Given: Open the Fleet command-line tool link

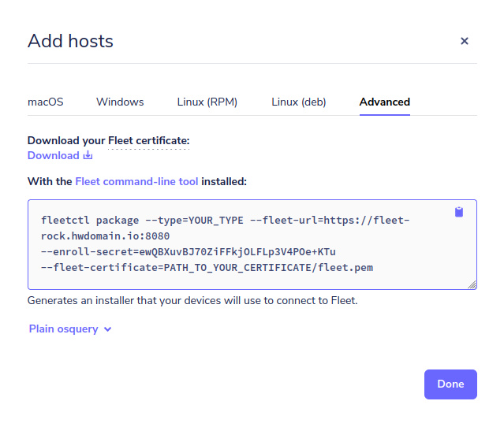Looking at the screenshot, I should (136, 181).
